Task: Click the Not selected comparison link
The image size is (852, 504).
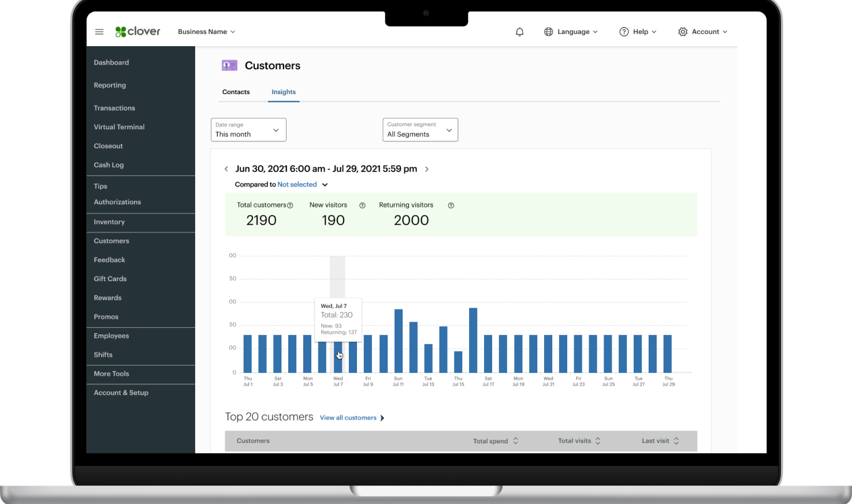Action: tap(297, 185)
